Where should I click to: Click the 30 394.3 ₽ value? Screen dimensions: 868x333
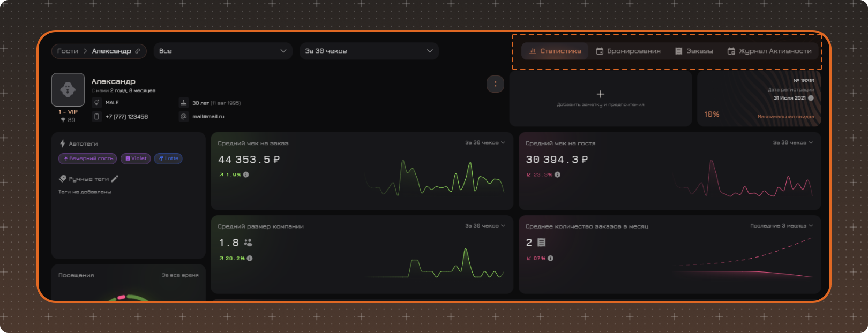click(557, 159)
